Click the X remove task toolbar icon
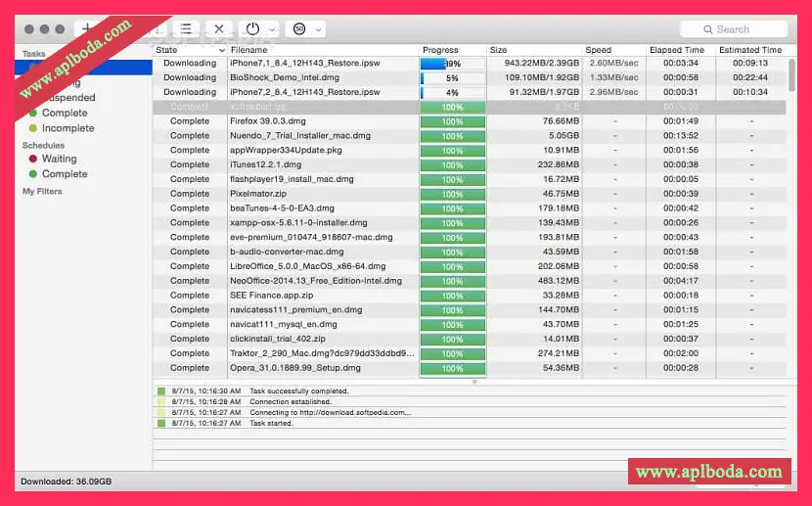This screenshot has height=506, width=812. [219, 29]
